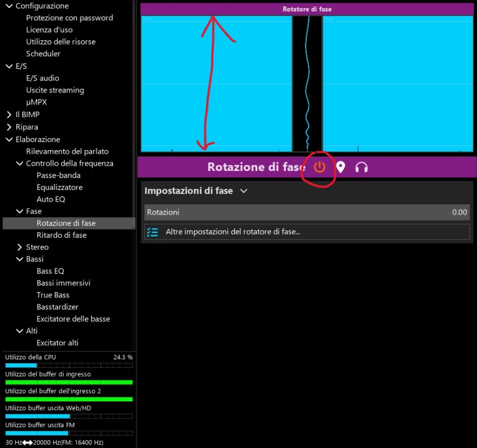Click Utilizzo del buffer dell'ingresso 2 meter
Image resolution: width=477 pixels, height=448 pixels.
[x=69, y=399]
